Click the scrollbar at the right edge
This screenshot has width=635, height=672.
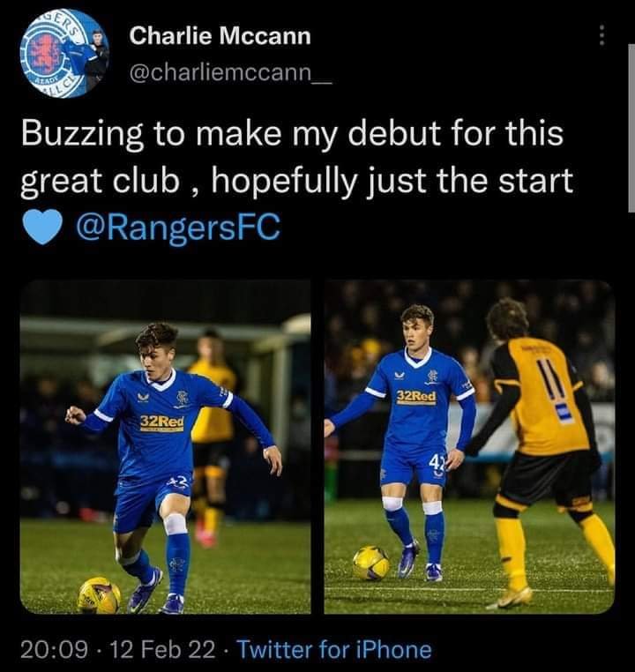coord(631,128)
